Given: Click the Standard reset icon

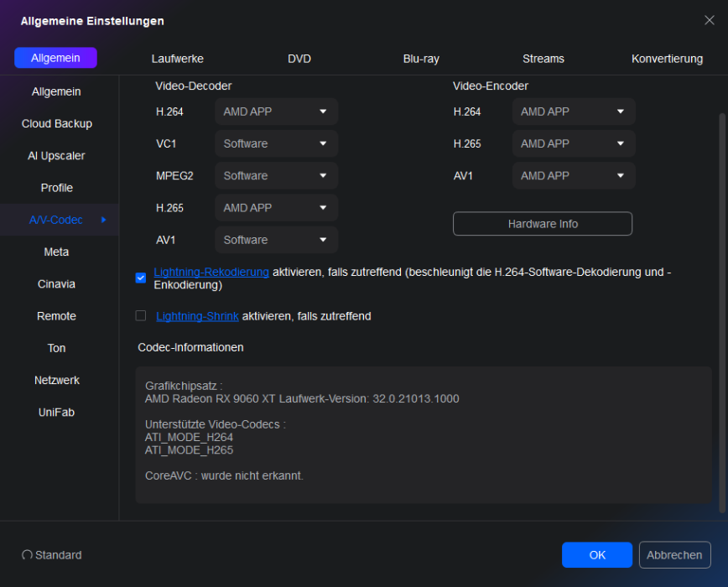Looking at the screenshot, I should click(27, 555).
